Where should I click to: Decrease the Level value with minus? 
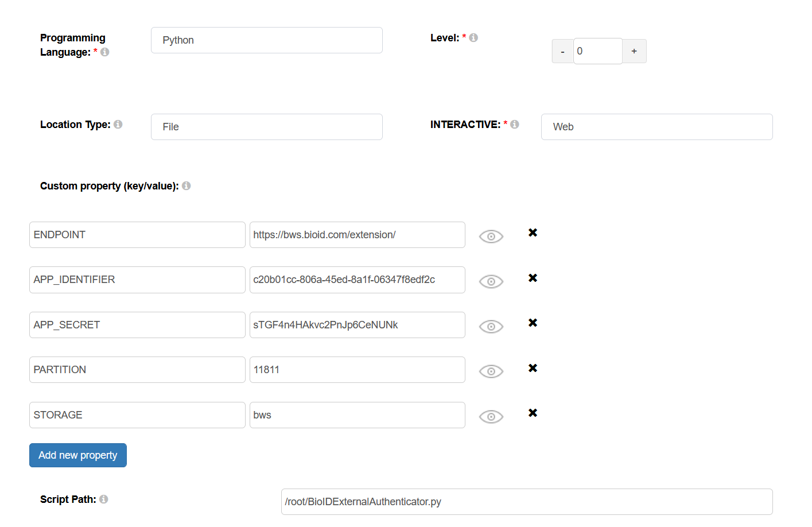tap(563, 51)
